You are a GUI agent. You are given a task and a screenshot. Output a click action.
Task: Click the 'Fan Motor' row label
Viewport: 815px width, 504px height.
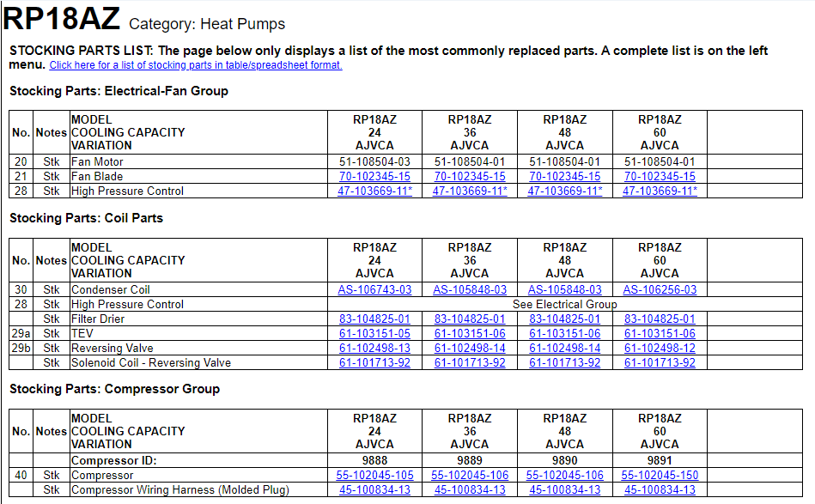[97, 161]
